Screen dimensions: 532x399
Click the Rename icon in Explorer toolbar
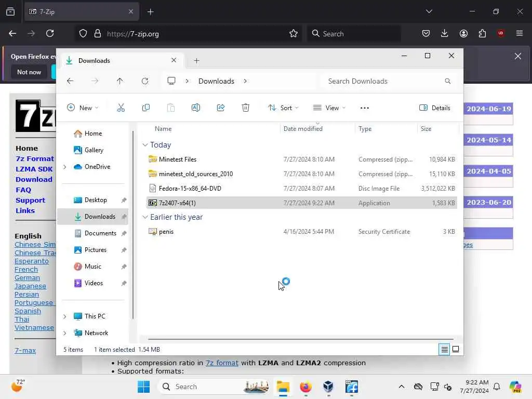(196, 108)
